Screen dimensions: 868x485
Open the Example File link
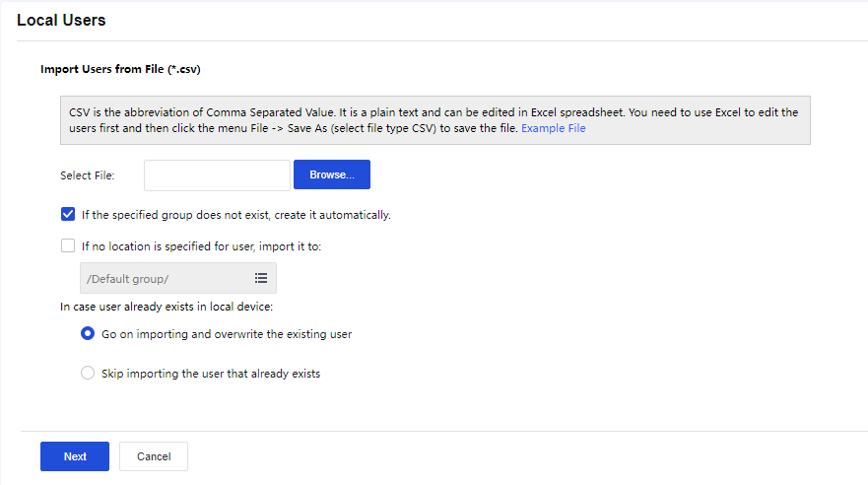pyautogui.click(x=554, y=128)
